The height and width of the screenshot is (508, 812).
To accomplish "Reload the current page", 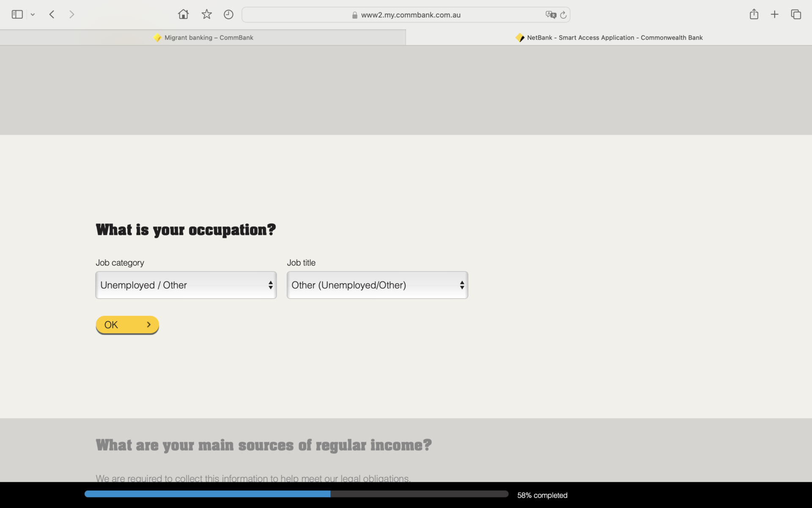I will click(x=563, y=15).
